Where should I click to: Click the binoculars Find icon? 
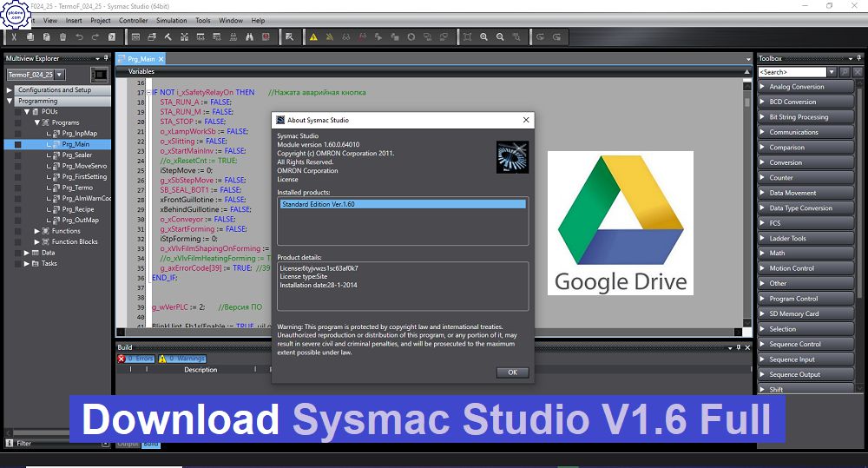(x=248, y=36)
